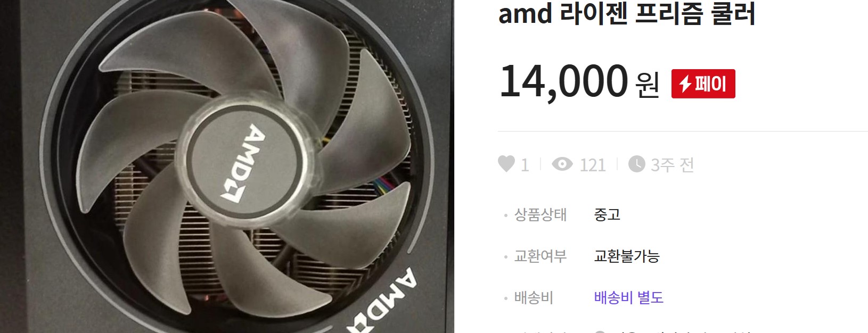The image size is (868, 333).
Task: Click the 상품상태 label
Action: tap(540, 214)
